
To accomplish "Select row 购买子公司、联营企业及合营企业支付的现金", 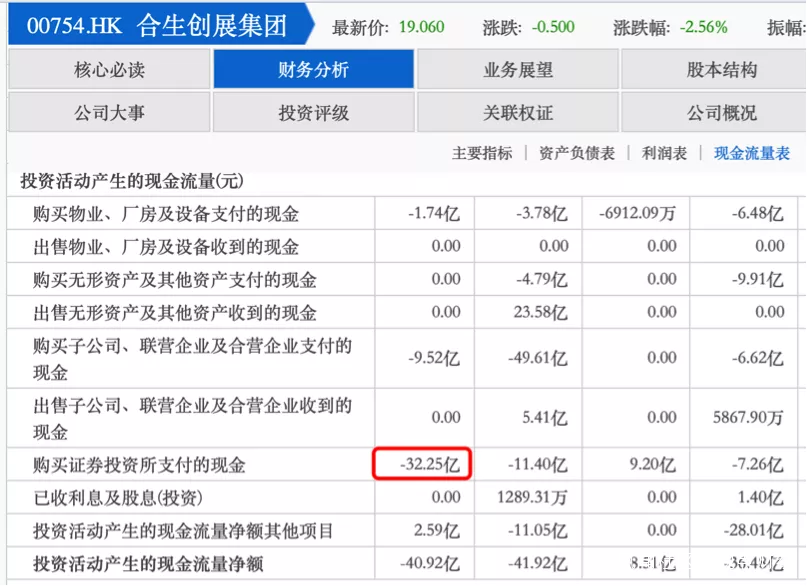I will click(x=402, y=358).
